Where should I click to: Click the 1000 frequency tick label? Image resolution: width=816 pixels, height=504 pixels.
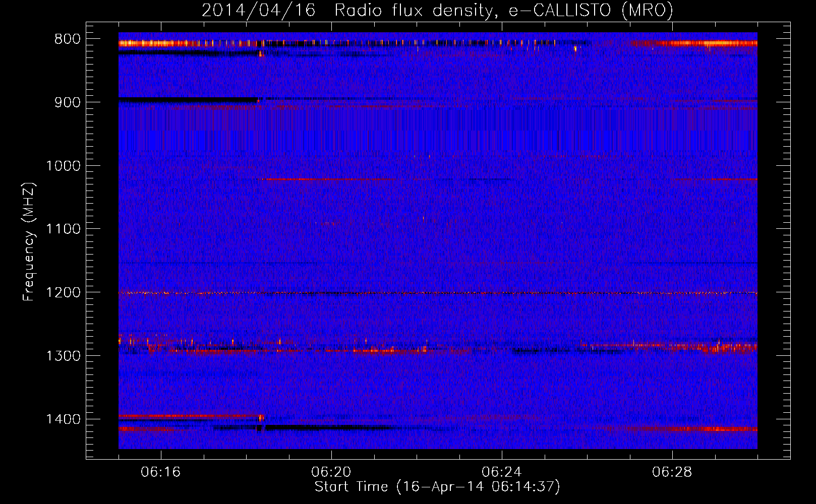pos(63,166)
